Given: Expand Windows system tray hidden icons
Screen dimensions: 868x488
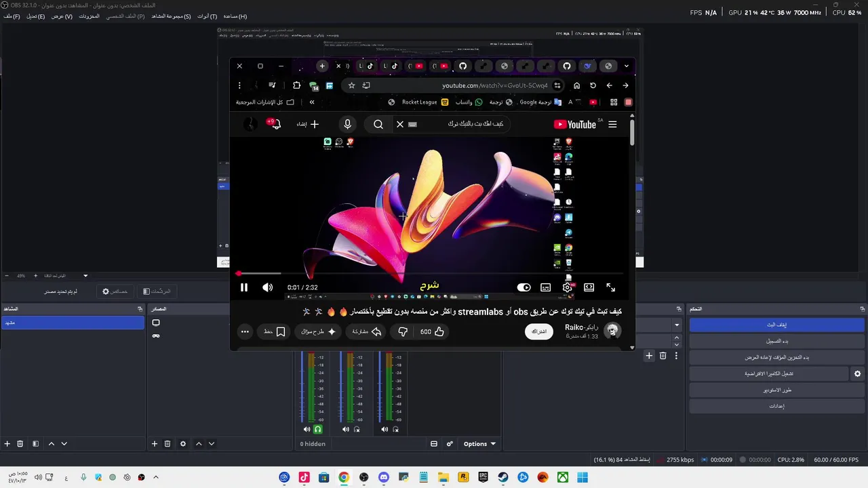Looking at the screenshot, I should 156,477.
